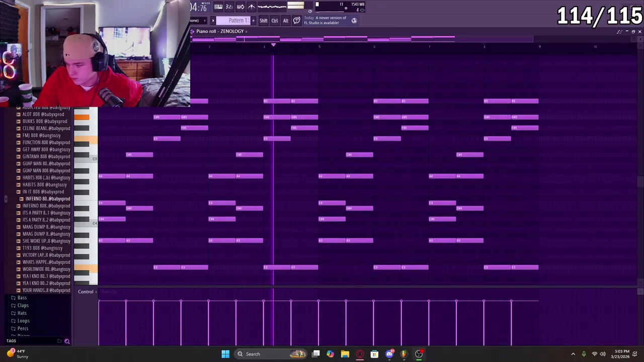The image size is (644, 362).
Task: Click the piano roll overview minimap strip
Action: click(362, 39)
